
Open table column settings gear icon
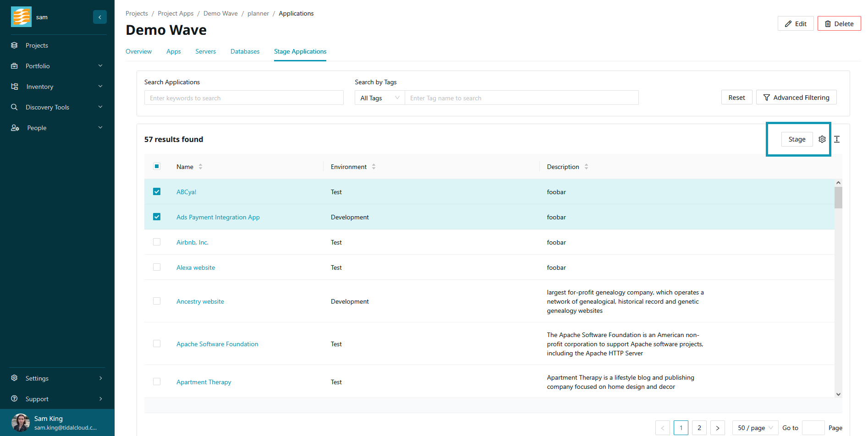[822, 139]
